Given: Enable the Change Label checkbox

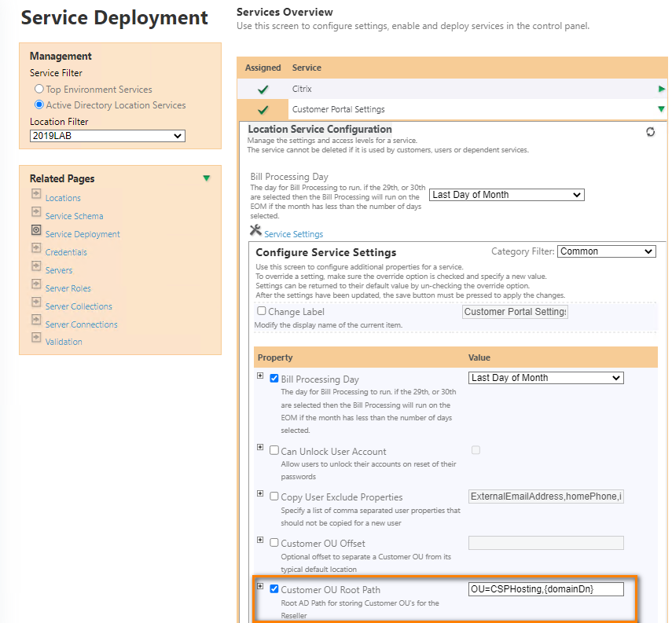Looking at the screenshot, I should (262, 311).
